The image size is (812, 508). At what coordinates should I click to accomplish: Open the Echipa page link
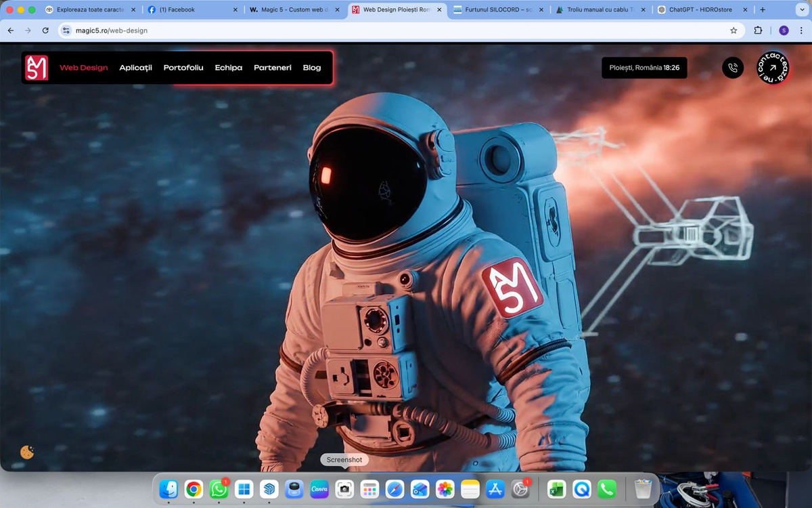click(228, 68)
